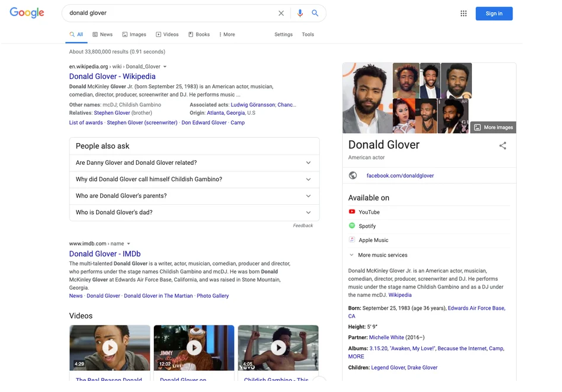562x392 pixels.
Task: Open Drake Glover link
Action: (x=422, y=368)
